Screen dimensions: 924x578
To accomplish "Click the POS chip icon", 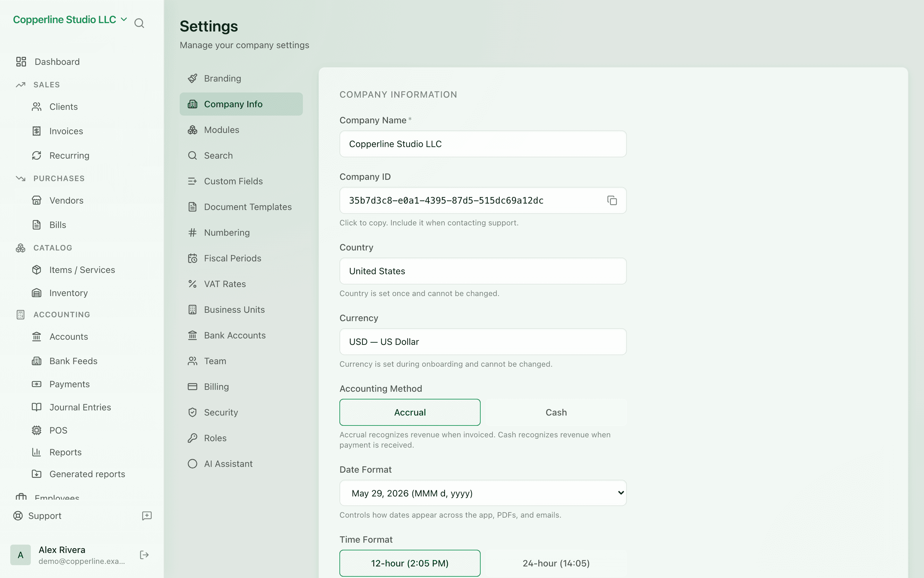I will point(37,430).
